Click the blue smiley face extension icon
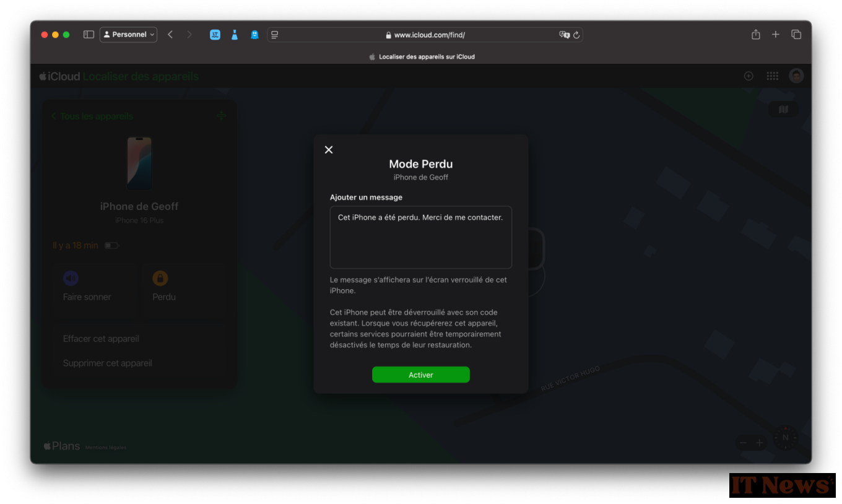This screenshot has height=504, width=842. pos(215,35)
